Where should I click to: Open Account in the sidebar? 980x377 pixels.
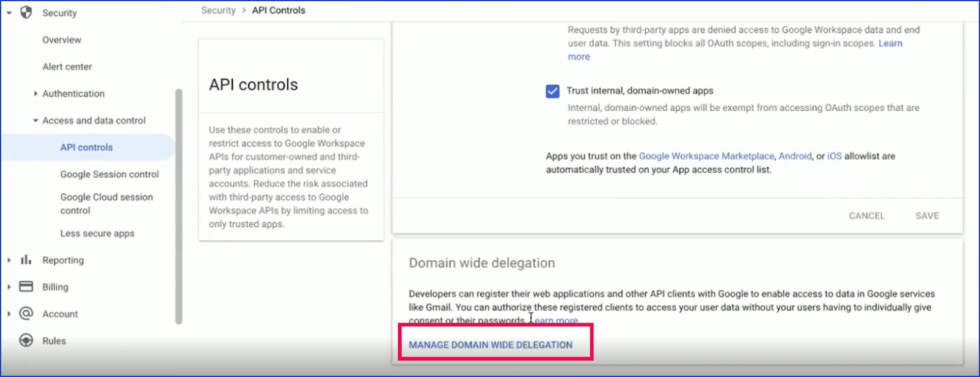(60, 314)
